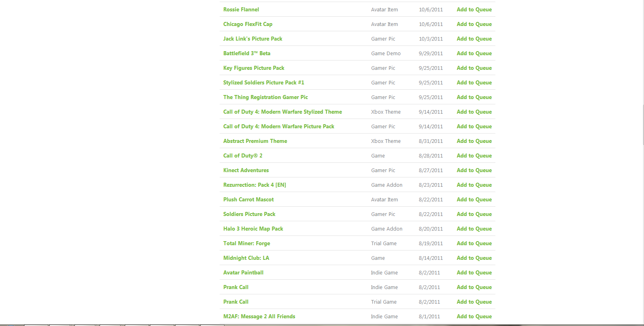This screenshot has width=644, height=326.
Task: Open Jack Link's Picture Pack
Action: [x=253, y=39]
